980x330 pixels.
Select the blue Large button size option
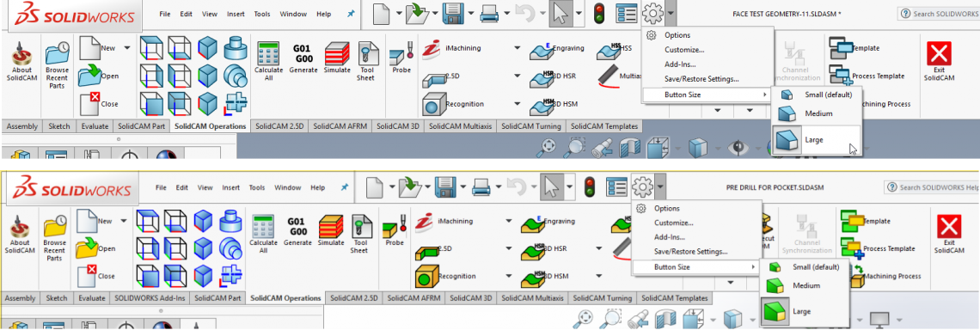(817, 140)
